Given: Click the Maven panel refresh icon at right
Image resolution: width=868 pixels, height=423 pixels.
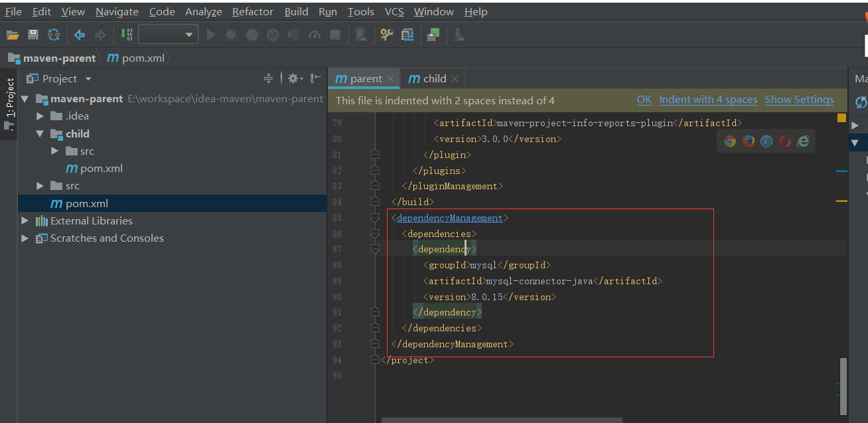Looking at the screenshot, I should click(x=861, y=102).
